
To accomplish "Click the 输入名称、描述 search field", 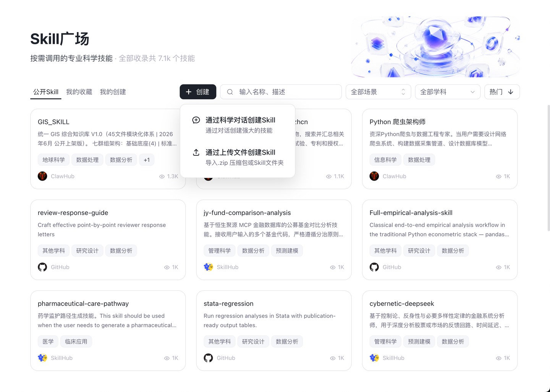I will click(281, 92).
